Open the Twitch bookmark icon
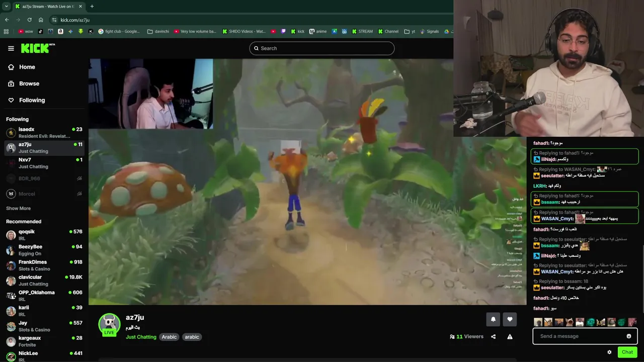The image size is (644, 362). pos(283,31)
